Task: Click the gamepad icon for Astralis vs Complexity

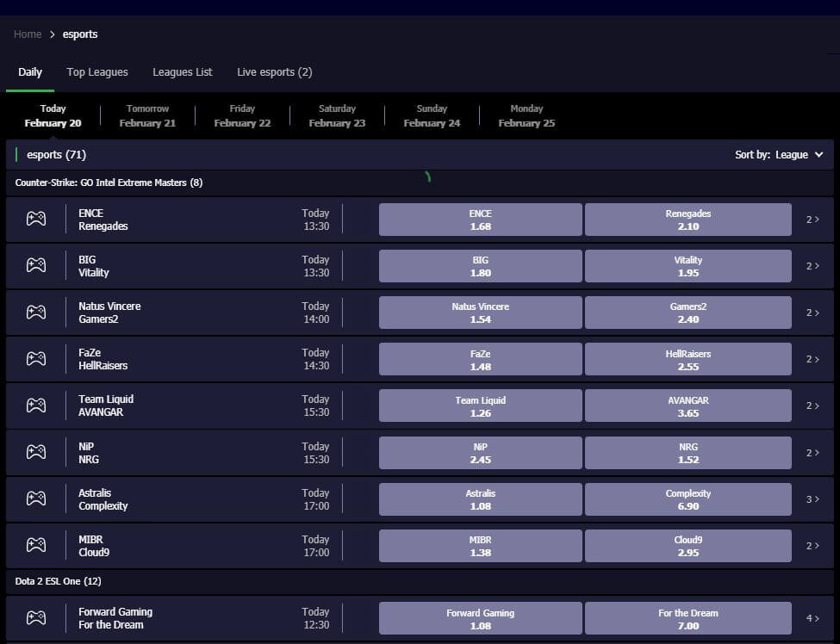Action: coord(35,498)
